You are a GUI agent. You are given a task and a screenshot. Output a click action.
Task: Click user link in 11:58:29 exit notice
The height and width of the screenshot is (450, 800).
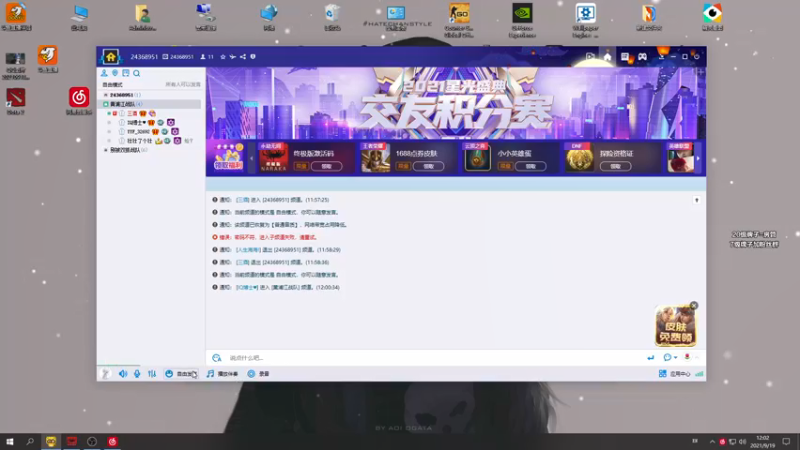[248, 250]
